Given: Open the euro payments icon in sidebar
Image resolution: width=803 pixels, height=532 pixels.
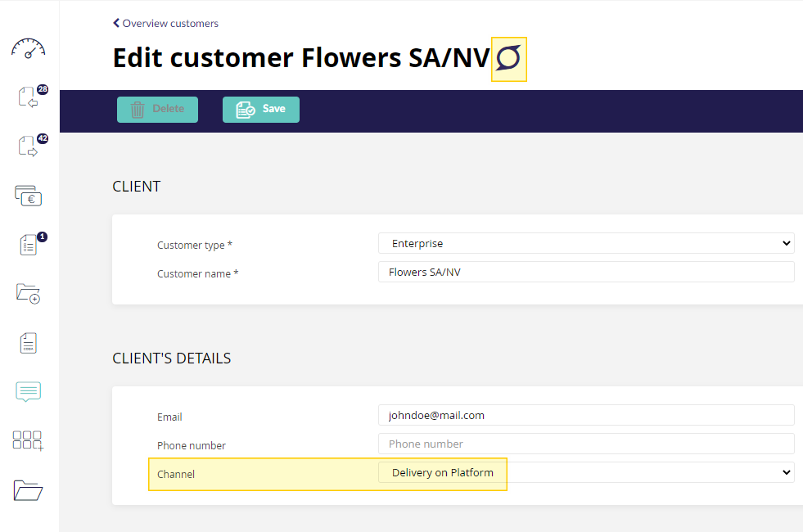Looking at the screenshot, I should pyautogui.click(x=28, y=196).
